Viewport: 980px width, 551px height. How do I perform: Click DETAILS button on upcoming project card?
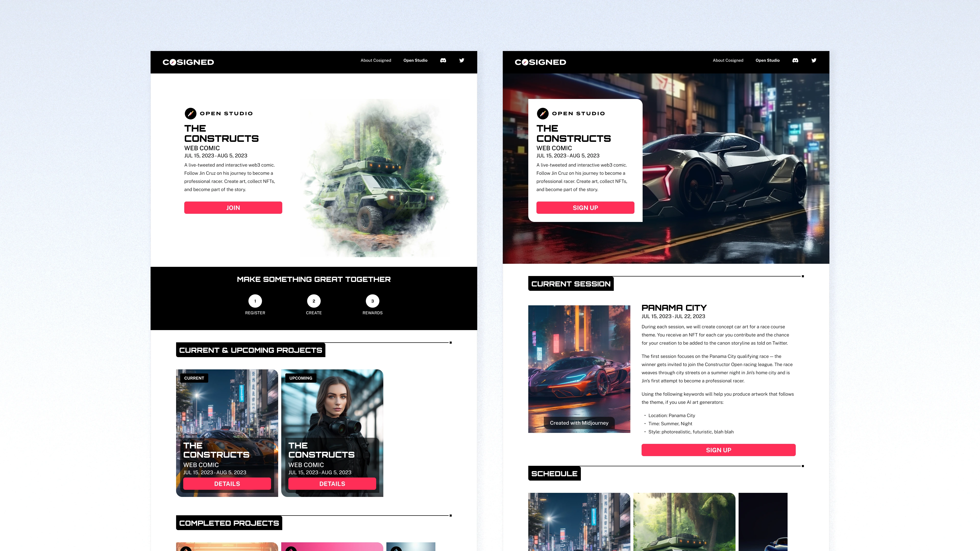332,483
